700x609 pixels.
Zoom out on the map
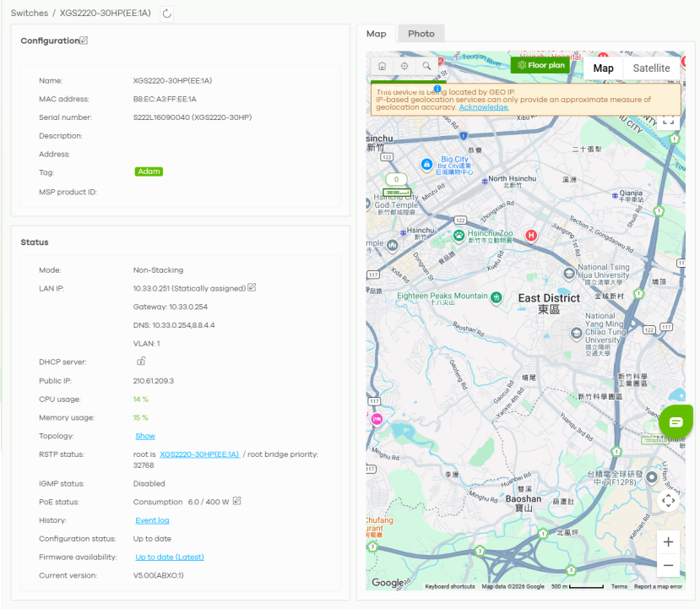click(x=668, y=565)
